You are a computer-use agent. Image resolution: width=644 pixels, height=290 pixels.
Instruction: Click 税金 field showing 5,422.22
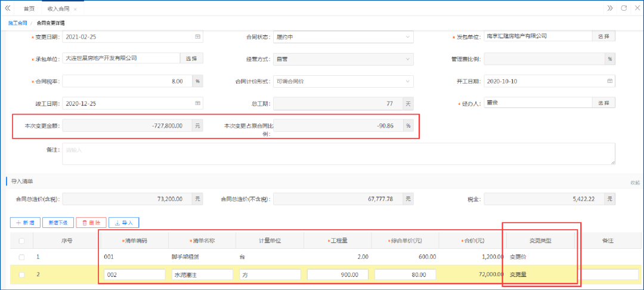click(544, 199)
